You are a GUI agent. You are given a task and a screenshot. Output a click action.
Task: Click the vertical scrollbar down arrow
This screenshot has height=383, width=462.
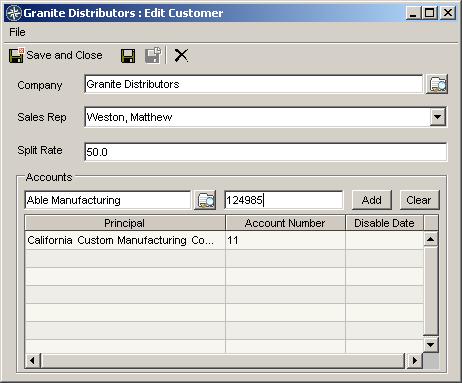431,344
